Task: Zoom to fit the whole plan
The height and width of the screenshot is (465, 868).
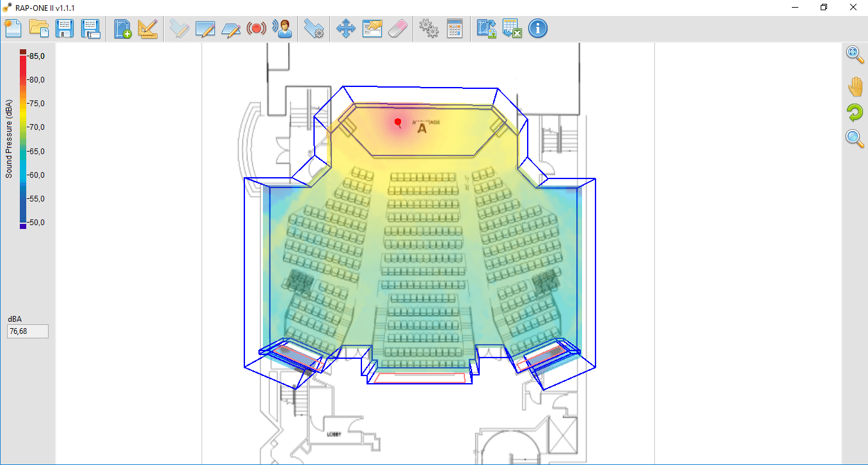Action: pyautogui.click(x=855, y=54)
